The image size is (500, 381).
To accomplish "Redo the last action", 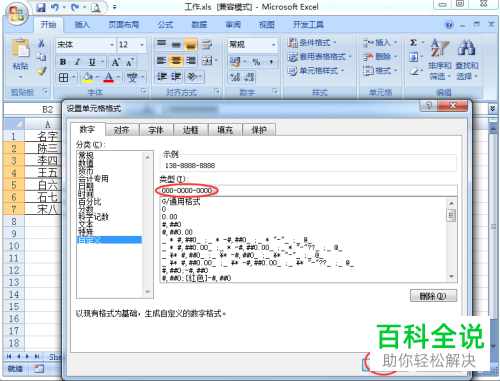I will [75, 8].
